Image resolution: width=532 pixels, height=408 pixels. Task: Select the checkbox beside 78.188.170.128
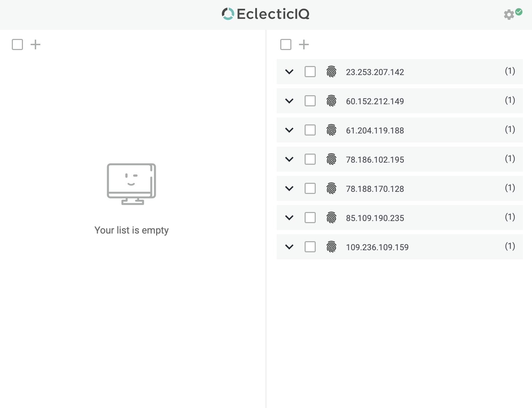tap(310, 188)
